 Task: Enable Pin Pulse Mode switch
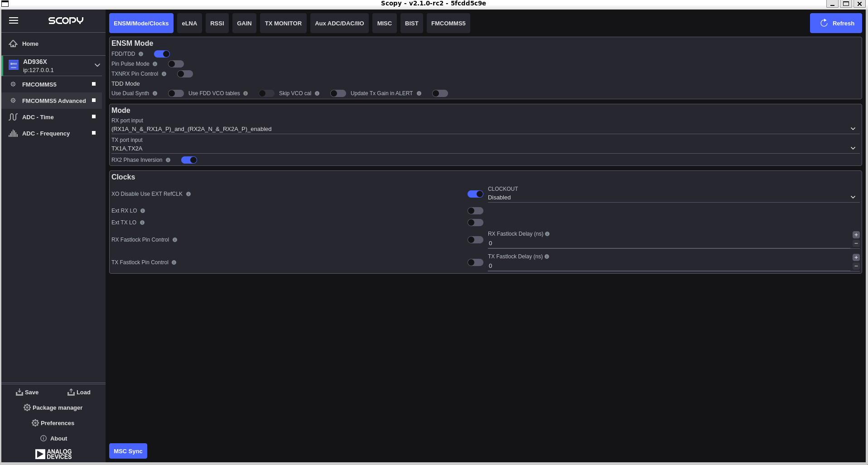point(176,64)
